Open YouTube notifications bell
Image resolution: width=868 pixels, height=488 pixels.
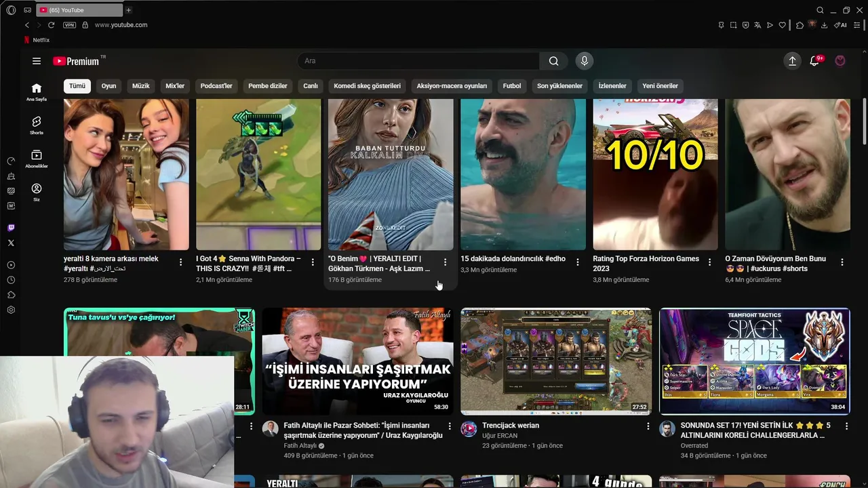[x=814, y=61]
